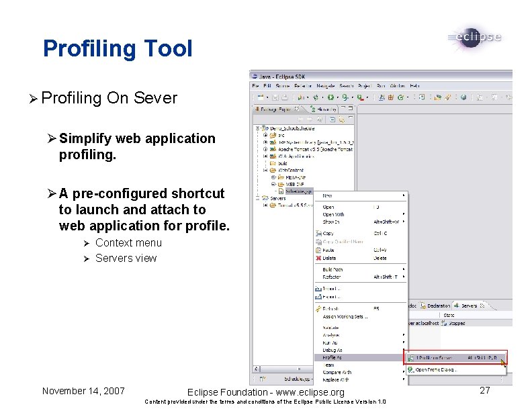Switch to the Declaration tab
Screen dimensions: 532x411
click(435, 306)
